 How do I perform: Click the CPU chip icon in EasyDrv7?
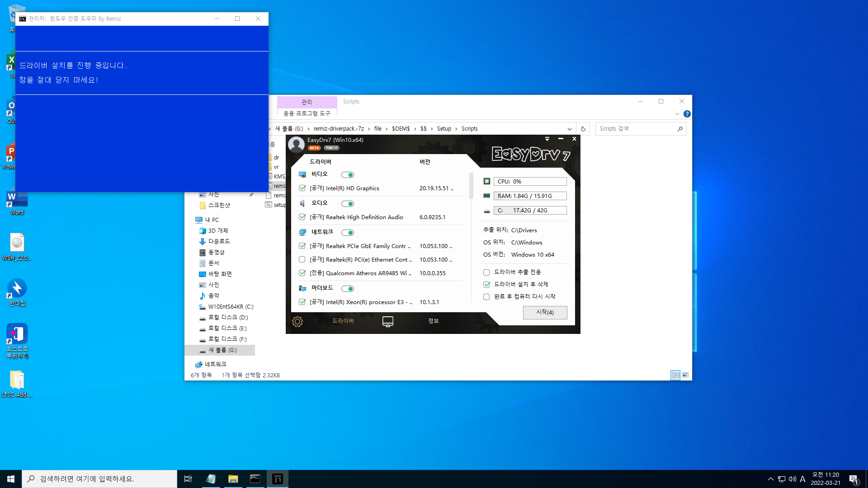487,181
